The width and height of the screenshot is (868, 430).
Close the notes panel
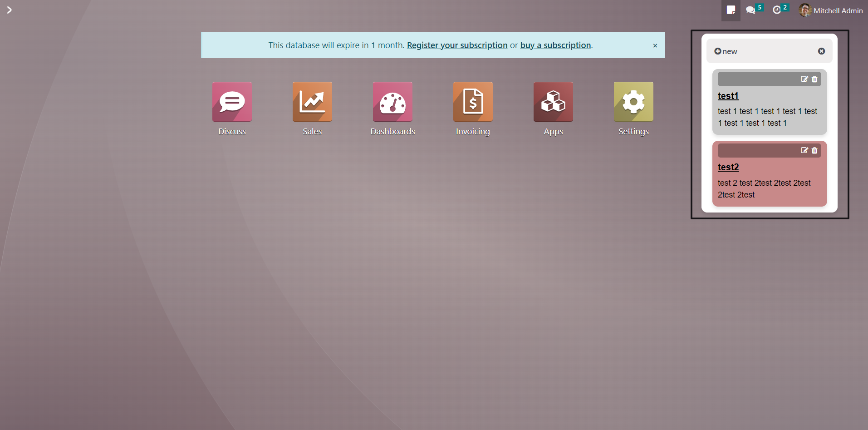point(821,51)
